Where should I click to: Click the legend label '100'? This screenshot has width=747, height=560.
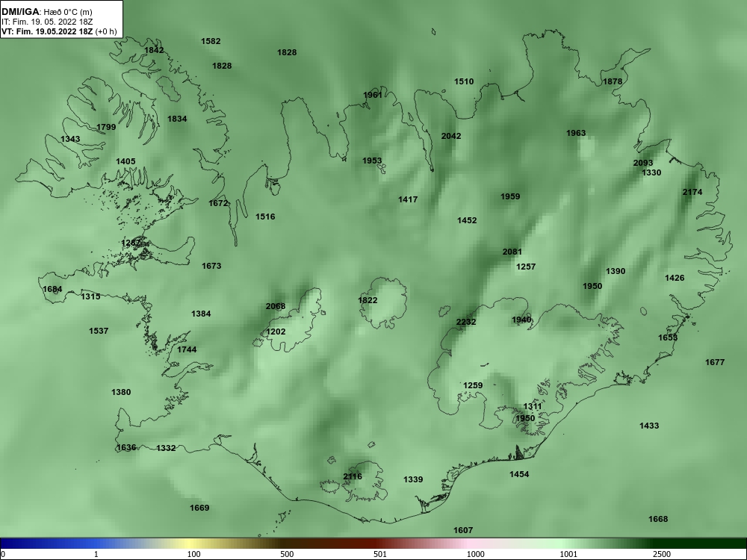[194, 554]
